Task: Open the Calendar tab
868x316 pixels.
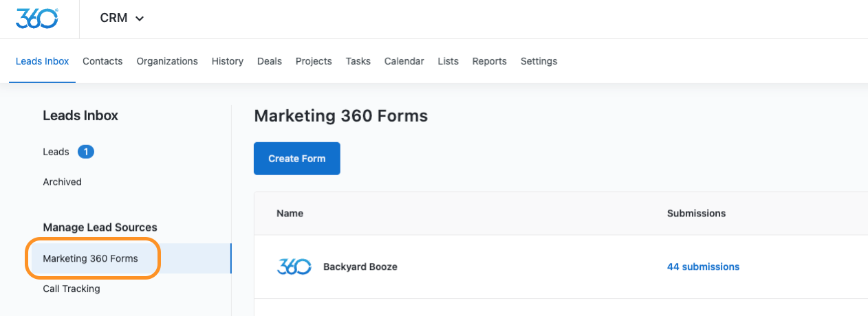Action: click(x=404, y=61)
